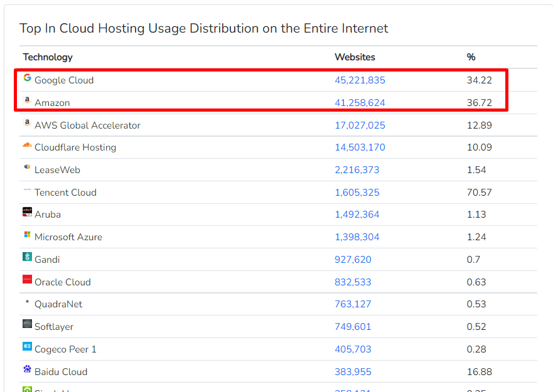Viewport: 553px width, 392px height.
Task: Select the Microsoft Azure name
Action: pyautogui.click(x=68, y=237)
